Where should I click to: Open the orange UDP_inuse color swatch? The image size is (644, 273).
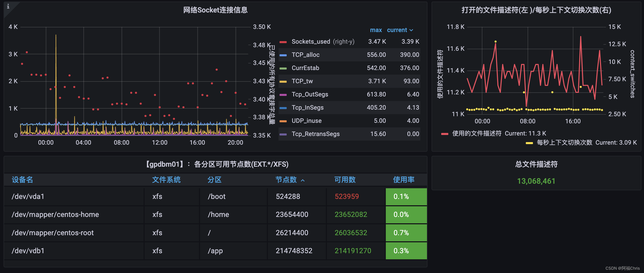283,121
